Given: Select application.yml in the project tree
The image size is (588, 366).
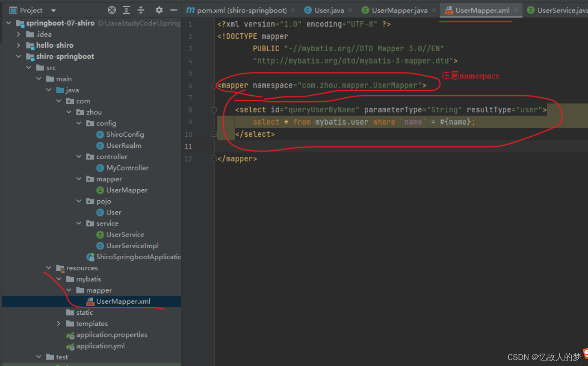Looking at the screenshot, I should coord(100,346).
